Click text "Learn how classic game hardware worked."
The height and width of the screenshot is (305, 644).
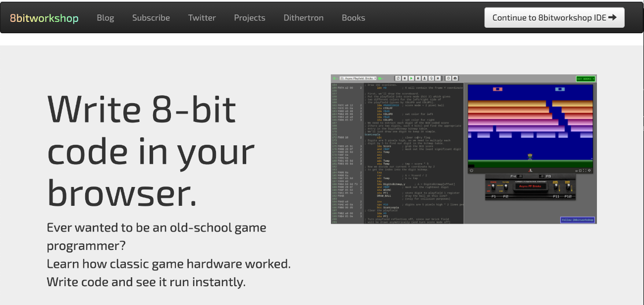169,264
